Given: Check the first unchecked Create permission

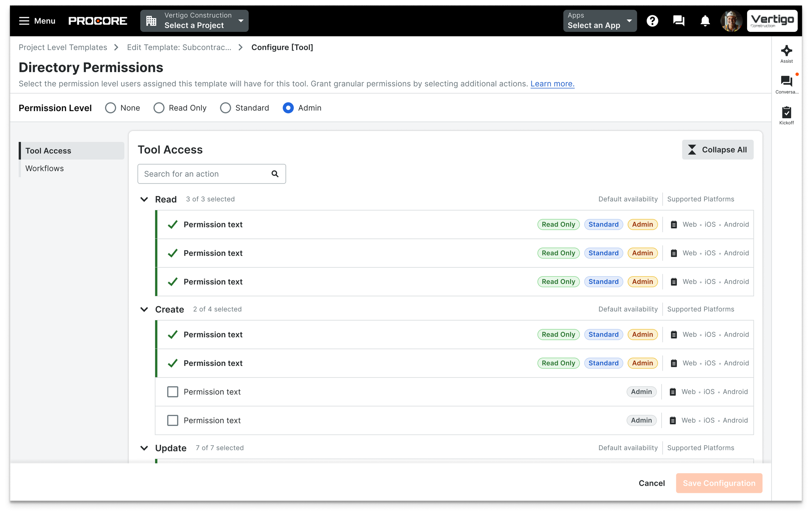Looking at the screenshot, I should [x=173, y=392].
